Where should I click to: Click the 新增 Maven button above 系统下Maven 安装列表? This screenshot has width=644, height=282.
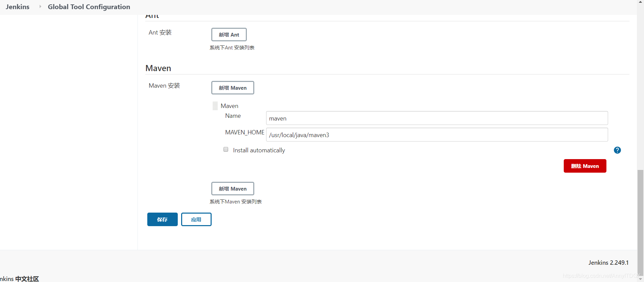tap(233, 189)
